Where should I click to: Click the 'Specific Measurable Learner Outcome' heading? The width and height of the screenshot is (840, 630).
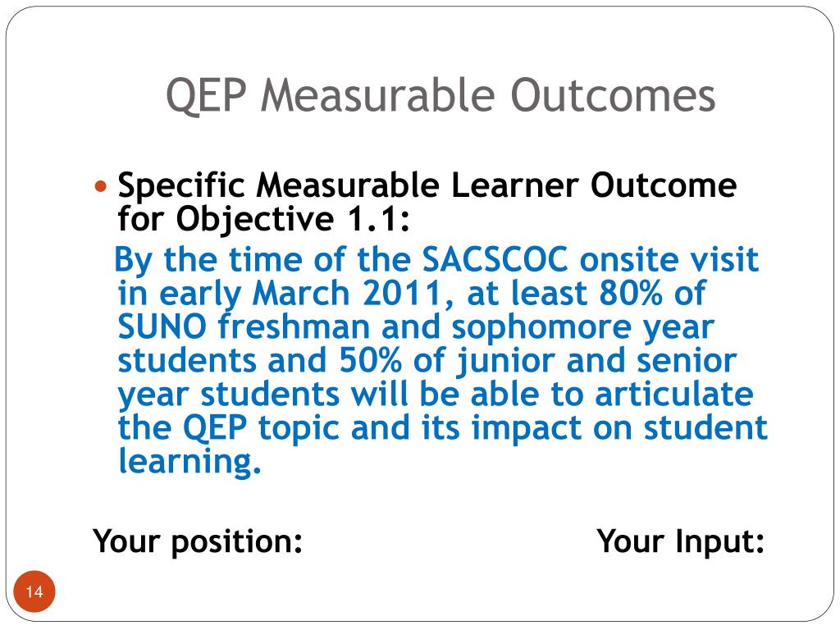point(427,185)
